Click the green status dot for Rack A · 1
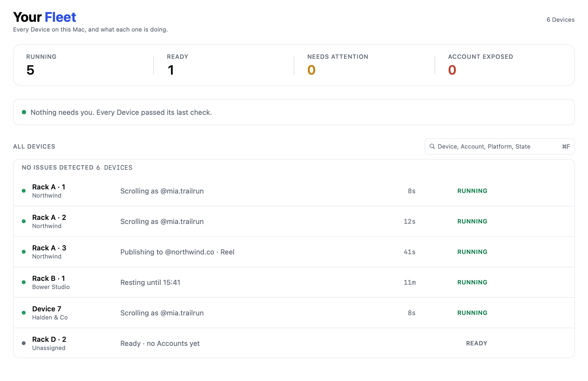588x381 pixels. pyautogui.click(x=24, y=191)
